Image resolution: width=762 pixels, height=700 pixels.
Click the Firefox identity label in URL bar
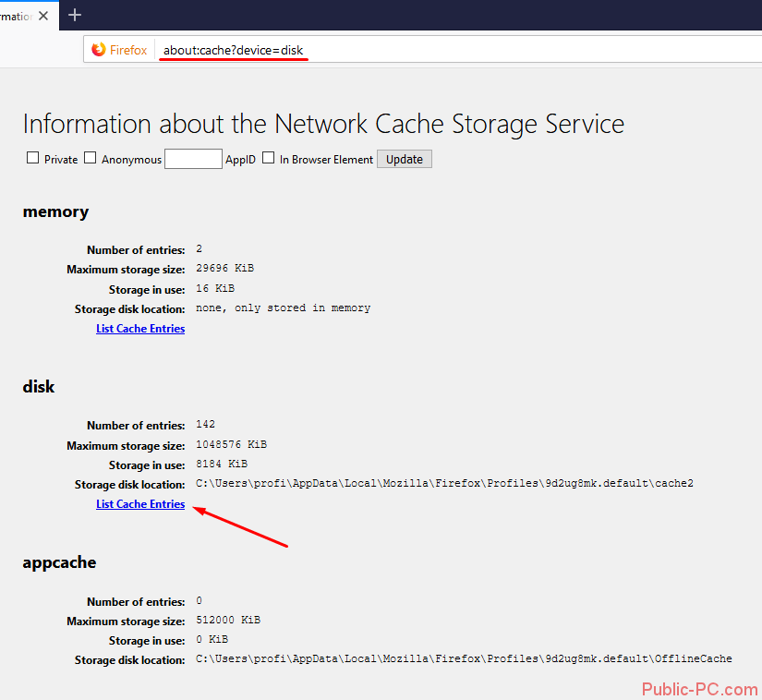[127, 50]
